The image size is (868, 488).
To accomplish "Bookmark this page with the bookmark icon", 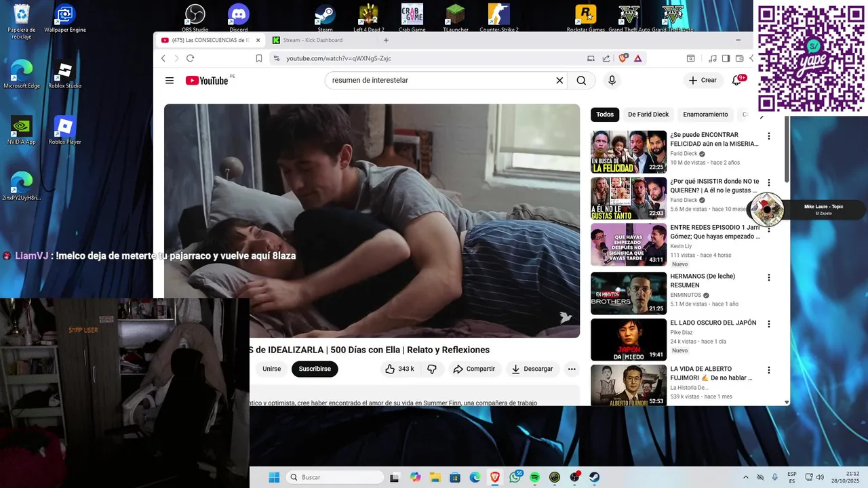I will coord(259,58).
